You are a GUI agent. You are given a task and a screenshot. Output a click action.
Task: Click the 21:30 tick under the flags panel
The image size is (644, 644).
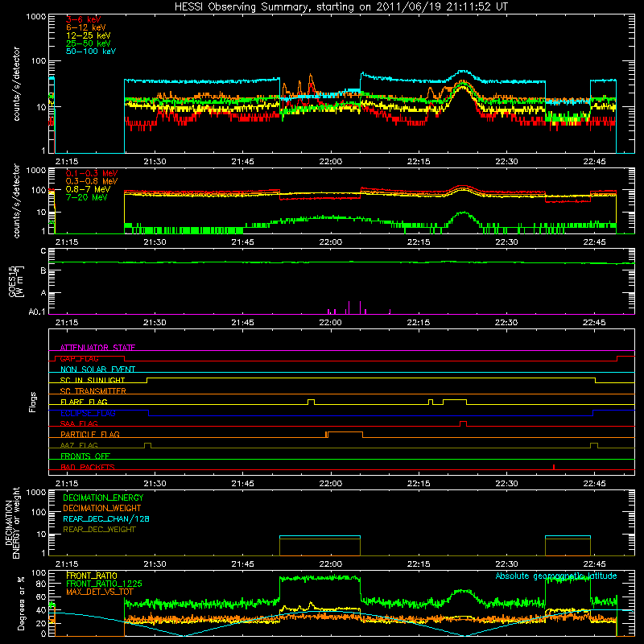[x=155, y=484]
